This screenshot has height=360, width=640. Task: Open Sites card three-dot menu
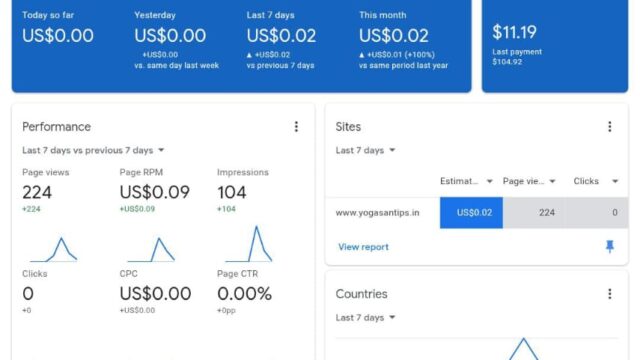pyautogui.click(x=610, y=127)
